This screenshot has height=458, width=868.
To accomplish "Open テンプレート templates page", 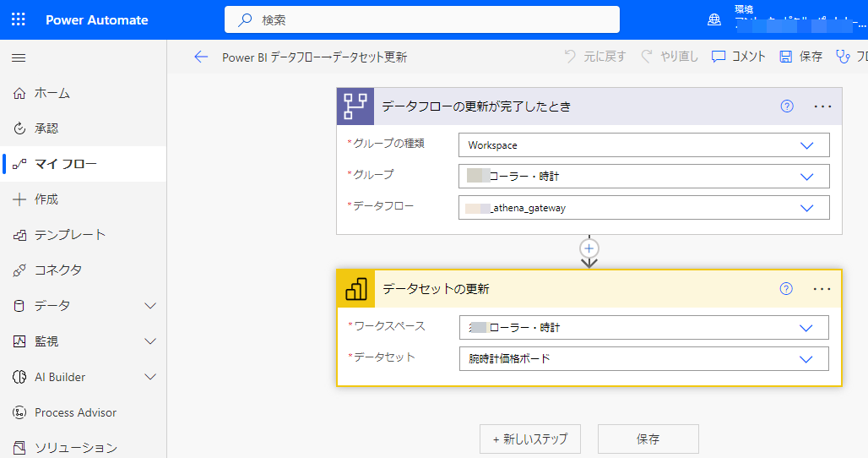I will (x=83, y=235).
